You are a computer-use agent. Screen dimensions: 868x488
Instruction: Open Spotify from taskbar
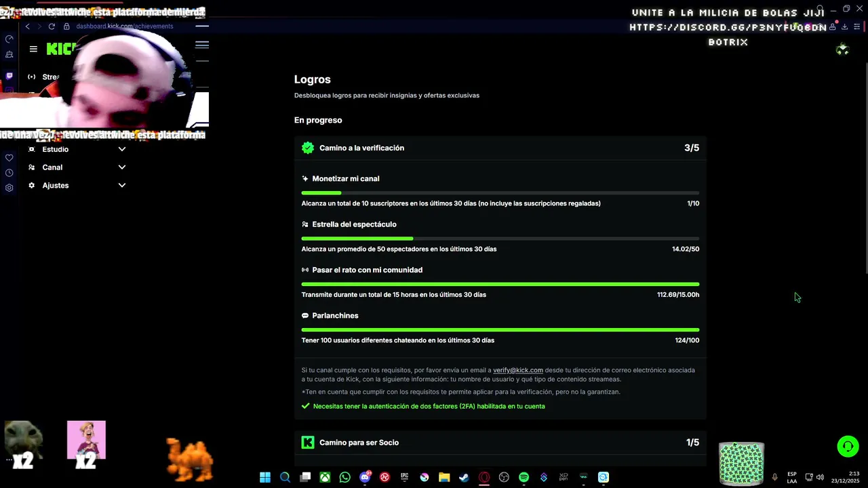[x=524, y=477]
